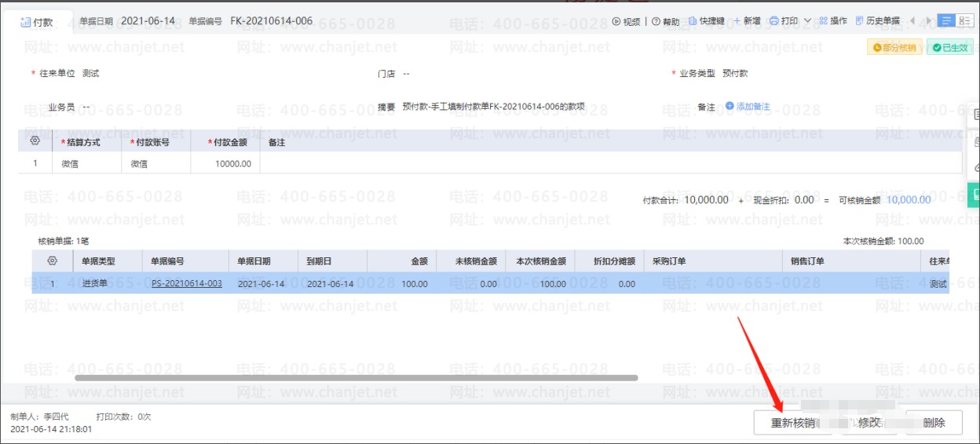Click the horizontal scrollbar under the 核销单据 table

[357, 377]
